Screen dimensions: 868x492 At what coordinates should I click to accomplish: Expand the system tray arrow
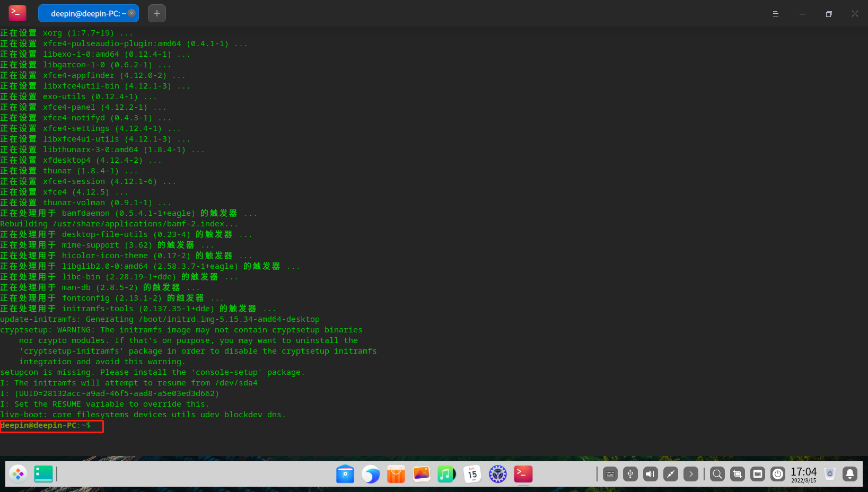[x=691, y=474]
